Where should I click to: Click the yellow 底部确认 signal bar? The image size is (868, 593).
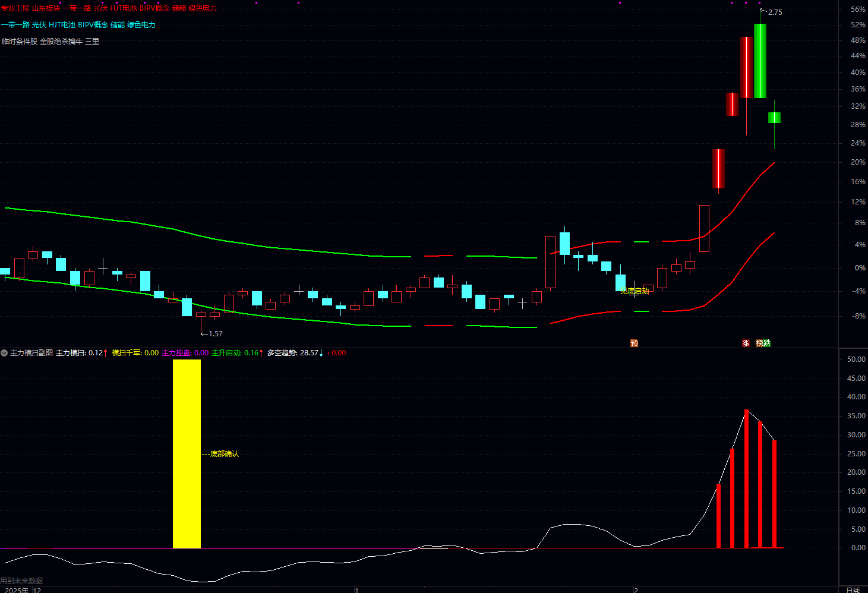187,454
